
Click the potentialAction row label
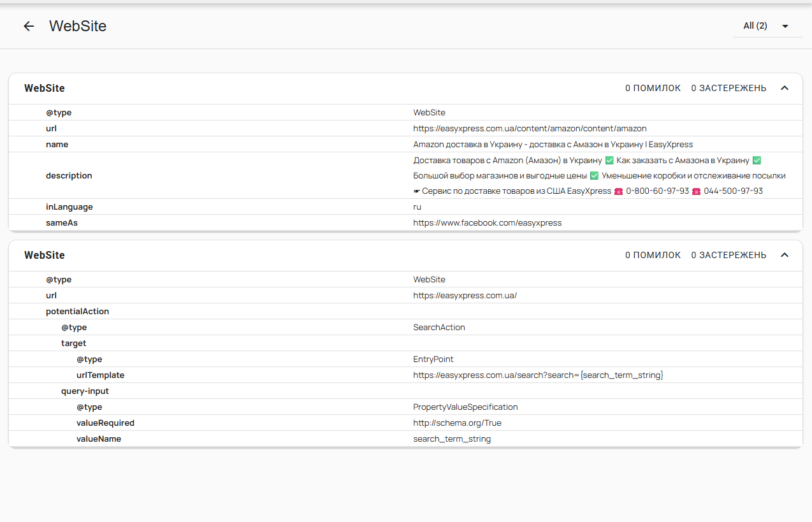pos(77,312)
